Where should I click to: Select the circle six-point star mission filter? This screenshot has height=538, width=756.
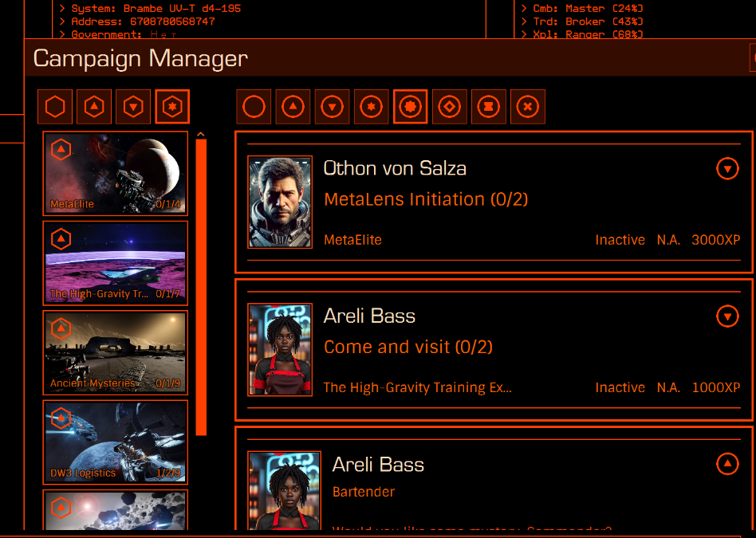pyautogui.click(x=372, y=107)
